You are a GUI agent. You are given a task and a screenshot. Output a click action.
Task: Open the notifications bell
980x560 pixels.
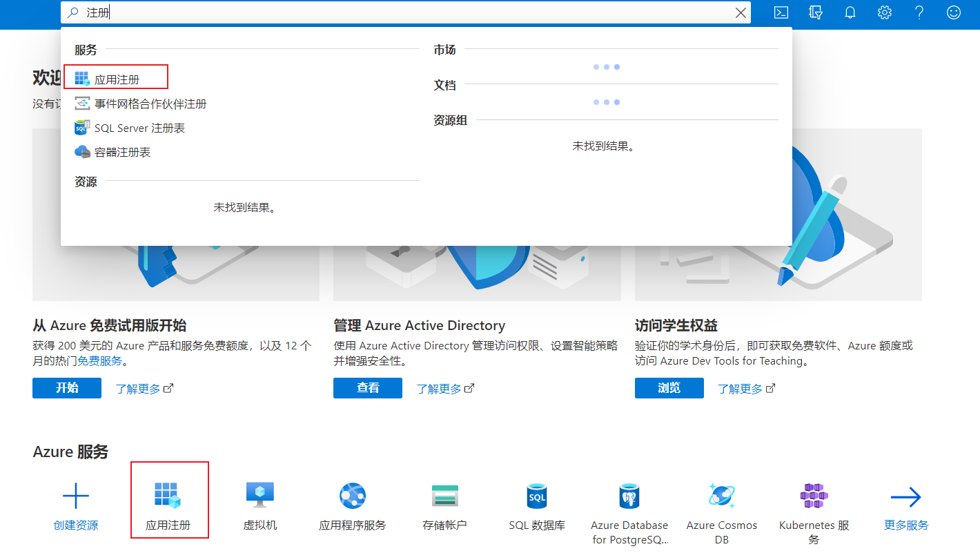(x=850, y=12)
